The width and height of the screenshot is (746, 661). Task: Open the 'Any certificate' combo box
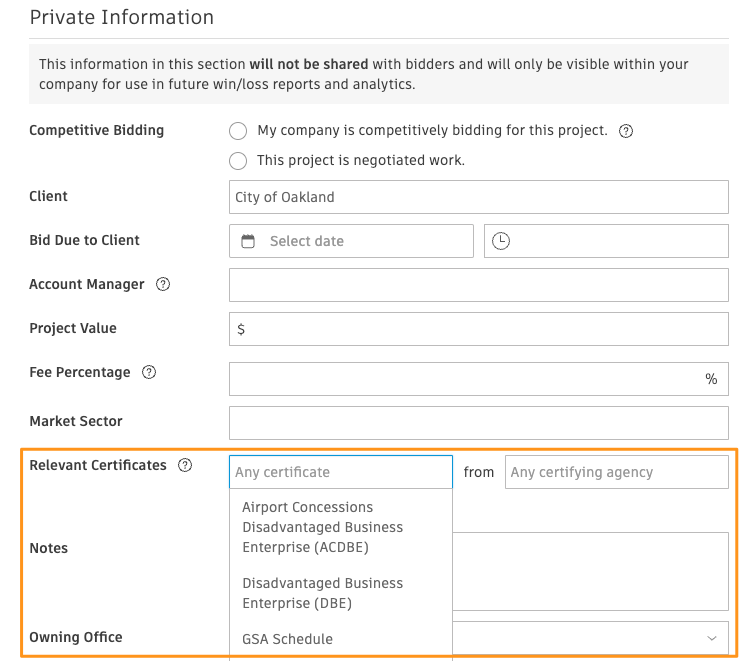(x=340, y=472)
